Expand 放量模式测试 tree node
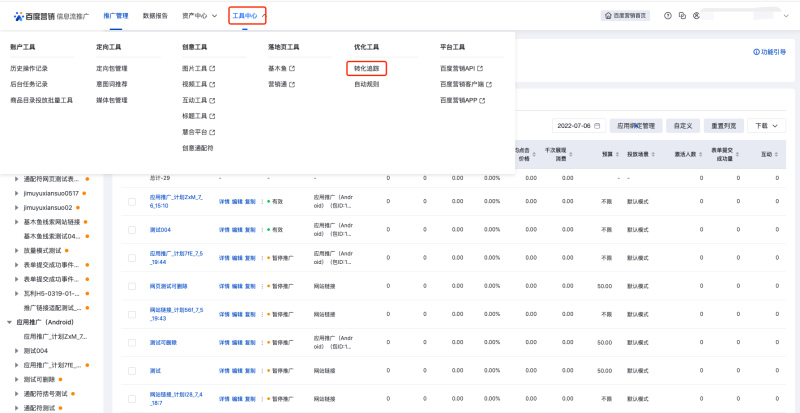Viewport: 800px width, 413px height. click(x=17, y=251)
